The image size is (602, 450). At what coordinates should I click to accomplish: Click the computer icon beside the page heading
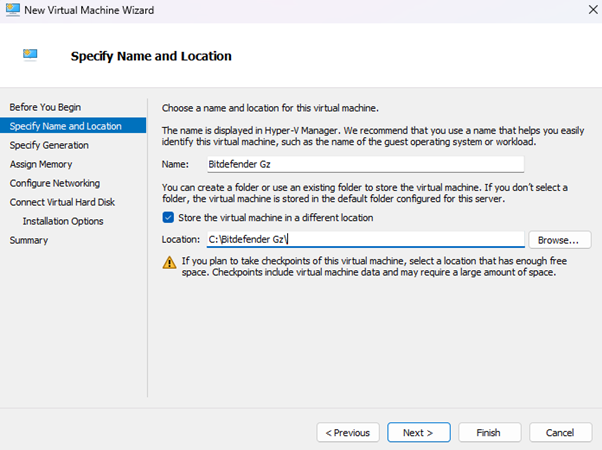pos(31,56)
